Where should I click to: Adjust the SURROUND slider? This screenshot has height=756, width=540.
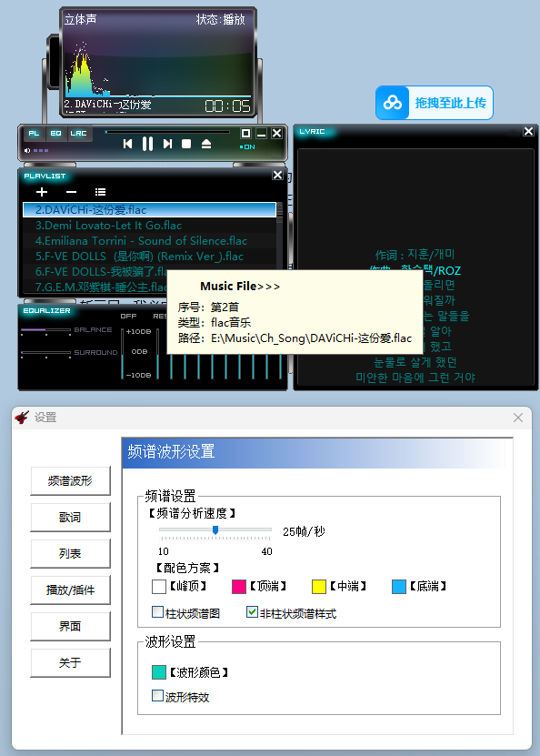45,352
